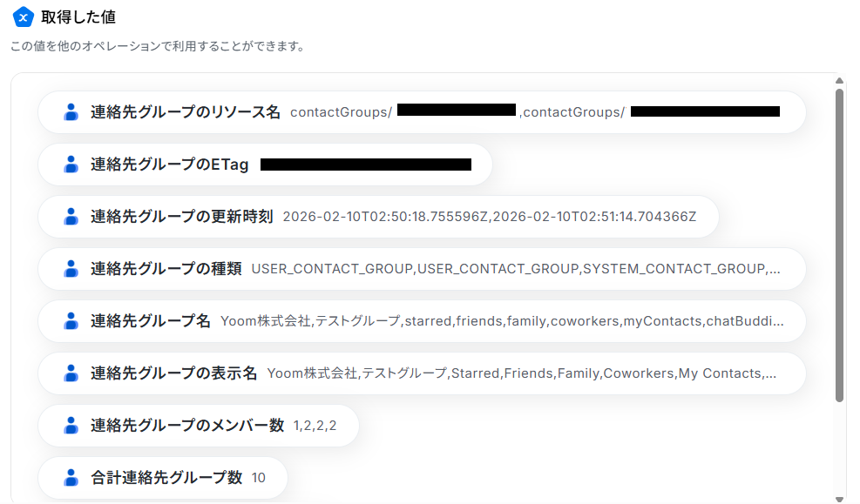Image resolution: width=860 pixels, height=504 pixels.
Task: Click person icon next to 連絡先グループのリソース名
Action: pos(71,112)
